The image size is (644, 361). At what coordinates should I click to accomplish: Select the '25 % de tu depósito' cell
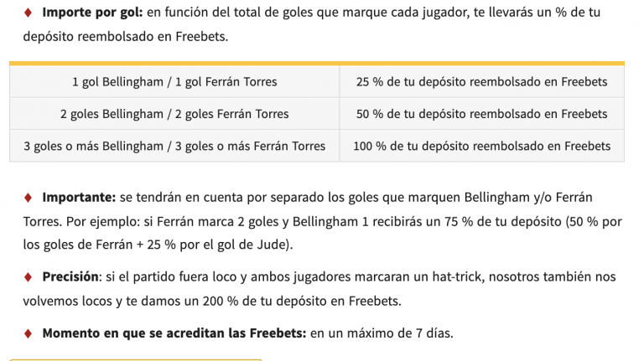[x=481, y=82]
